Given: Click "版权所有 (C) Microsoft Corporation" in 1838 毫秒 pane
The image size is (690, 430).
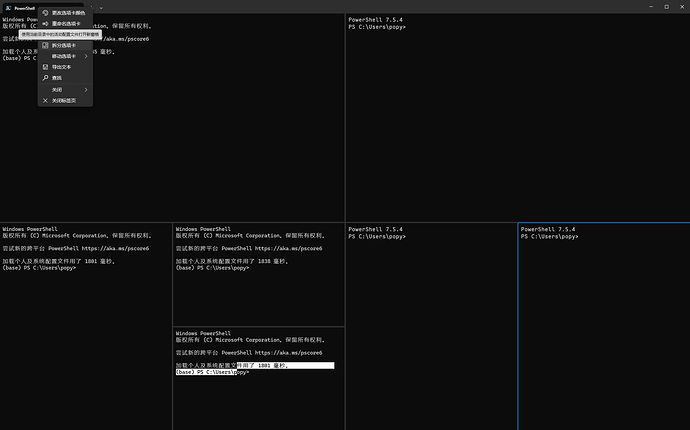Looking at the screenshot, I should pyautogui.click(x=228, y=236).
